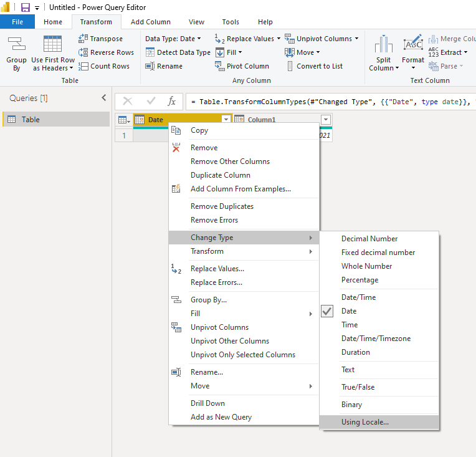Click the Count Rows icon
Image resolution: width=476 pixels, height=457 pixels.
point(83,66)
